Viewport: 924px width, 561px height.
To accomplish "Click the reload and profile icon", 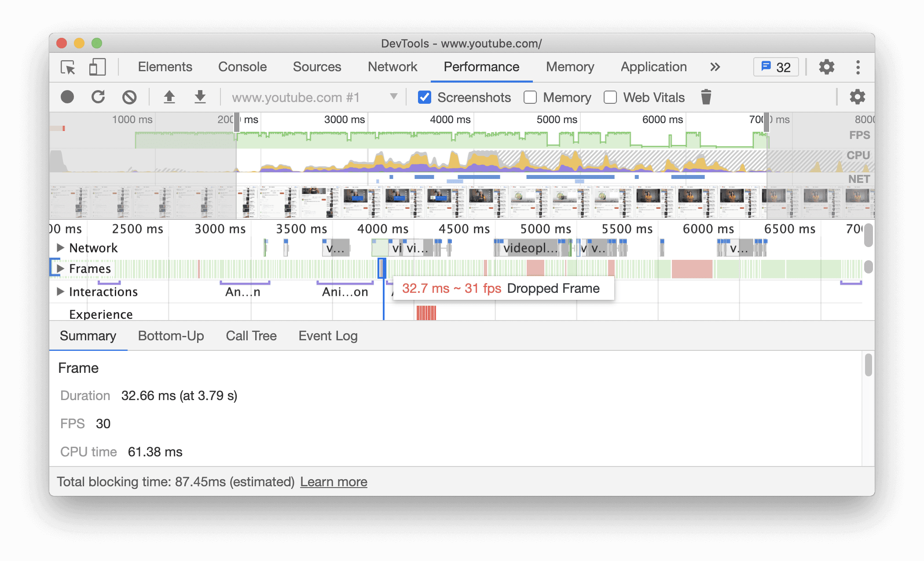I will (99, 98).
